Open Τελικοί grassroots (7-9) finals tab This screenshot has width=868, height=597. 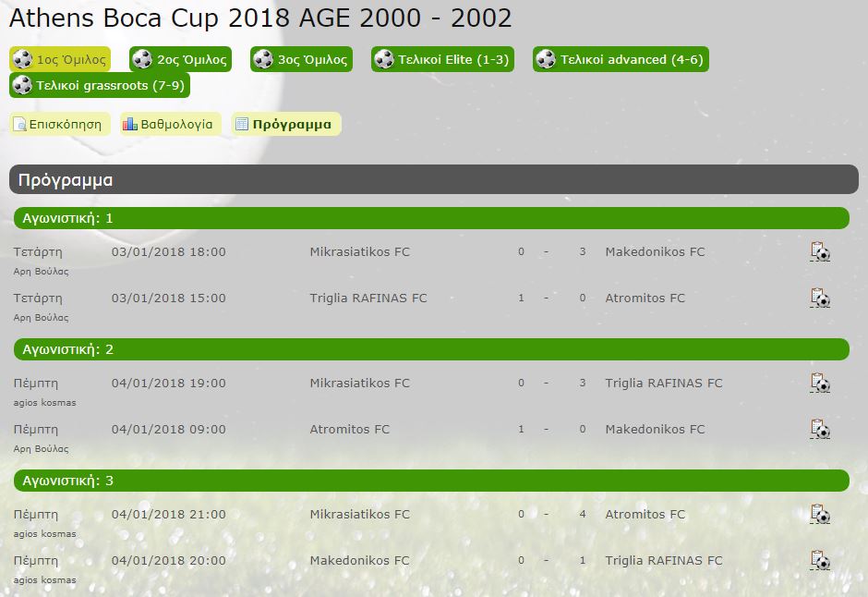[100, 85]
